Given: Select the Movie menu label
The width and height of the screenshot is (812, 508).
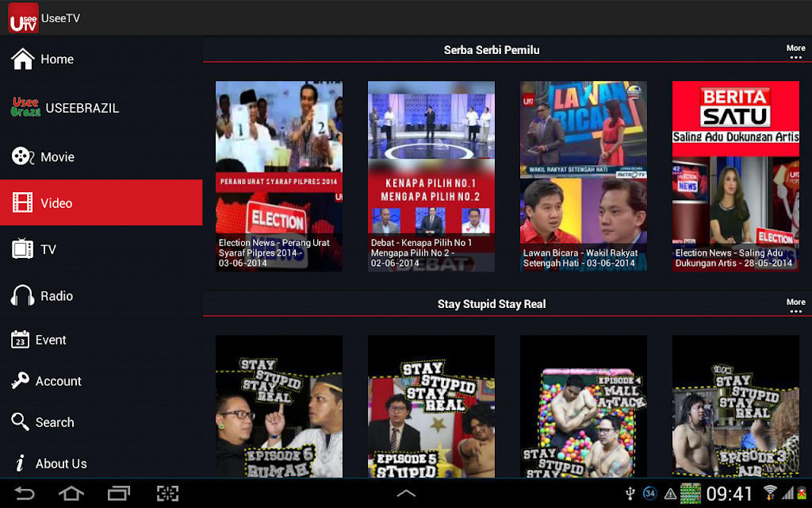Looking at the screenshot, I should 57,157.
